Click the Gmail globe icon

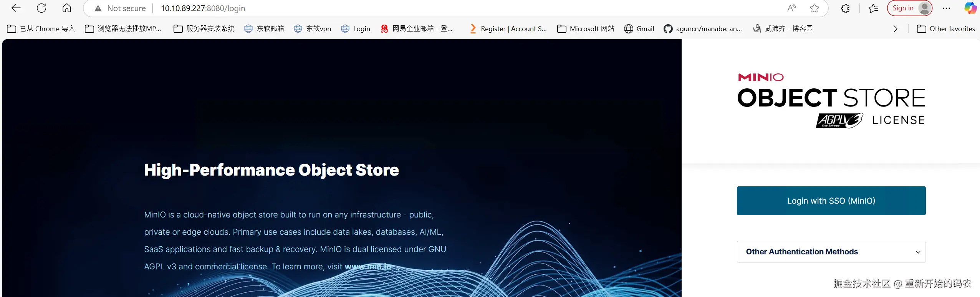(629, 29)
